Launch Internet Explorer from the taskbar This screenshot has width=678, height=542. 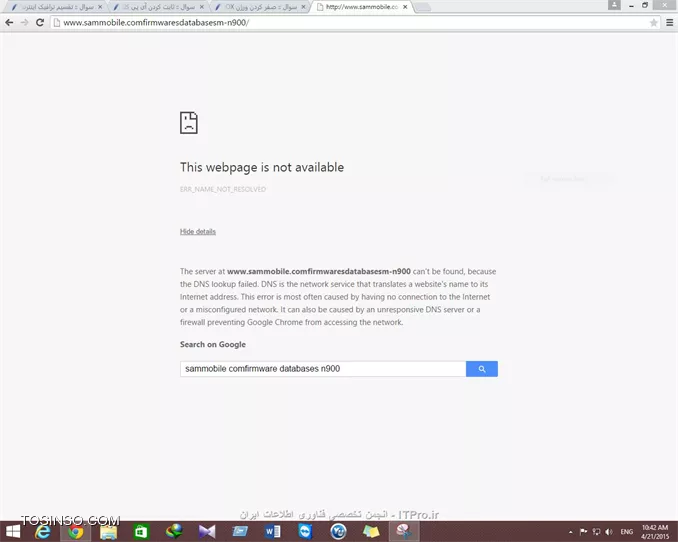point(42,531)
